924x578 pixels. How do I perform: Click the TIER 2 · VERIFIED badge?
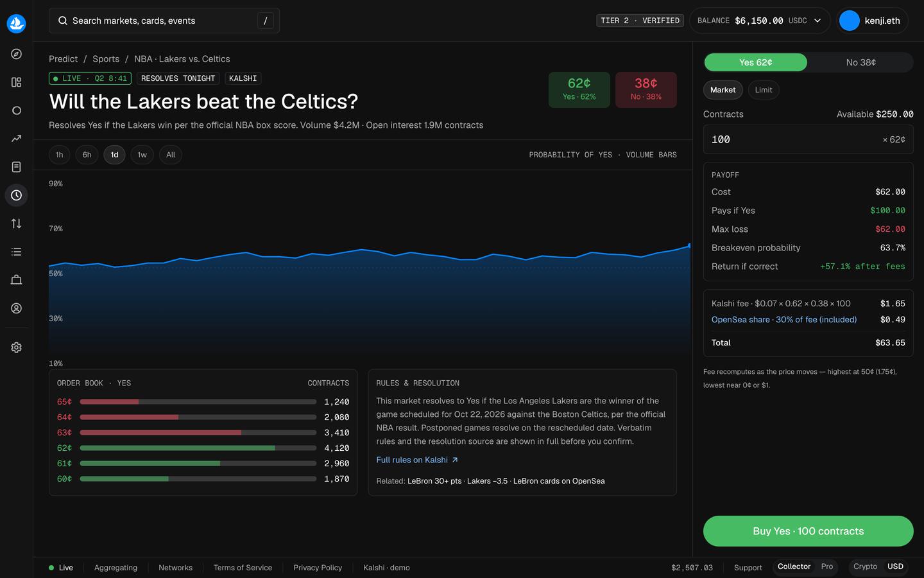click(x=640, y=21)
